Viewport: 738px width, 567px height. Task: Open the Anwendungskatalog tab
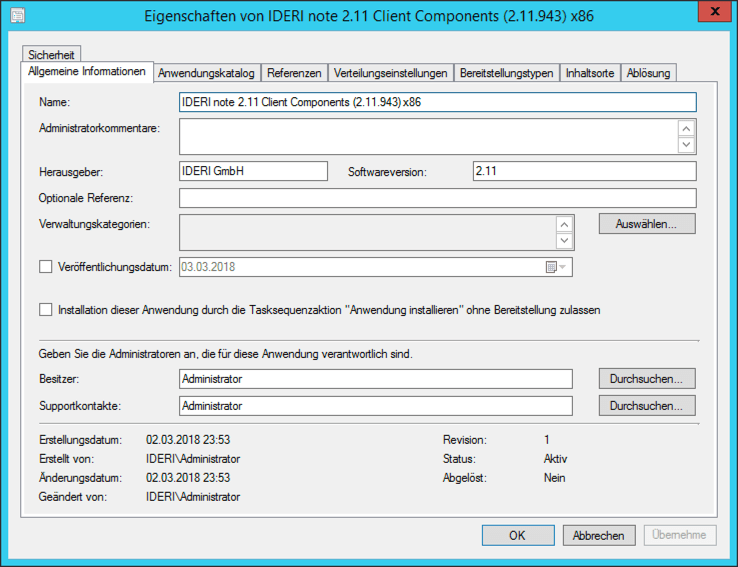click(x=207, y=73)
